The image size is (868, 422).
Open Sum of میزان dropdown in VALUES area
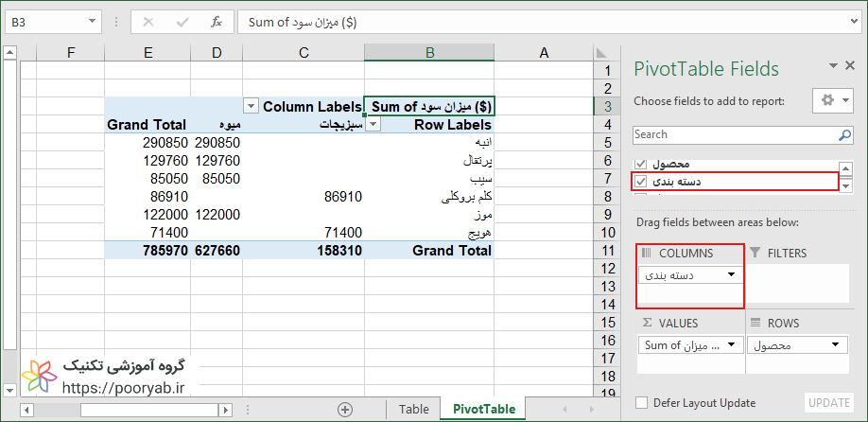(x=731, y=345)
